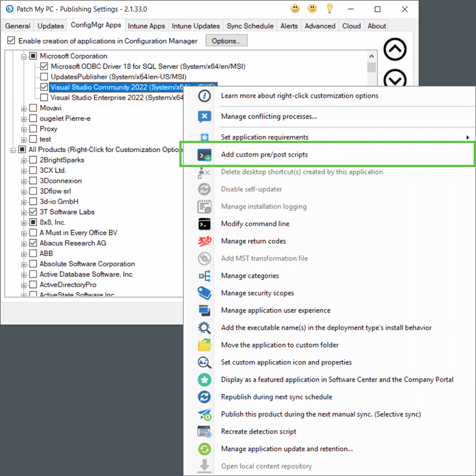Select the A Must in Every Office BV row

coord(79,233)
